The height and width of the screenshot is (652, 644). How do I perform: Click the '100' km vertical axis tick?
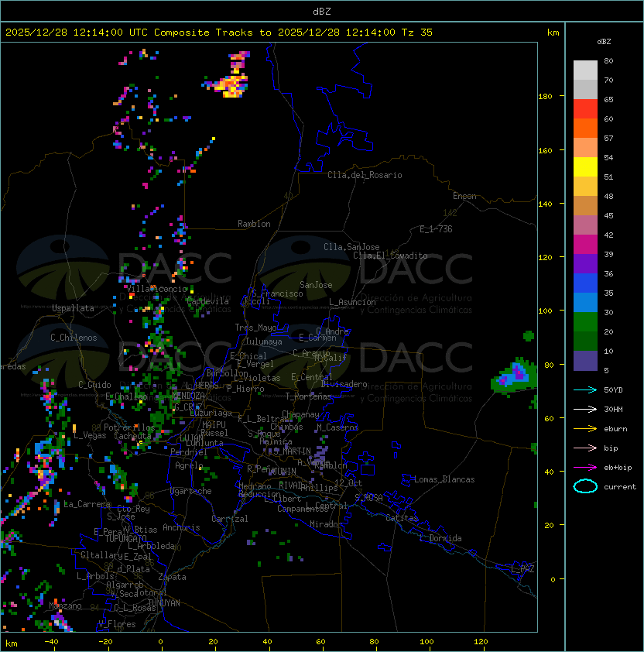pos(545,311)
